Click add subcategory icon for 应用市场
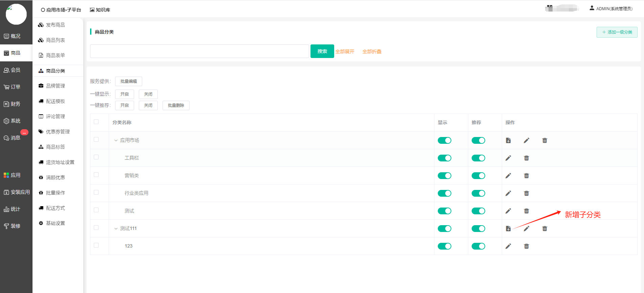644x293 pixels. [x=508, y=140]
